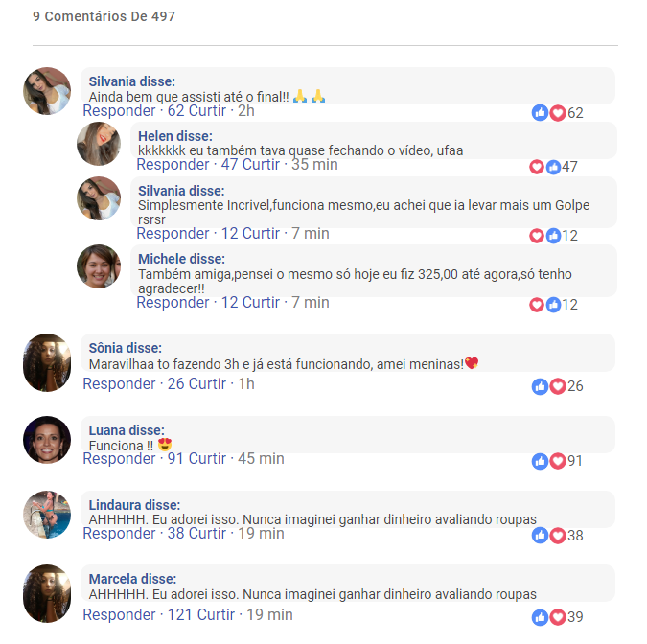Click the heart icon on Lindaura's comment
The height and width of the screenshot is (644, 647).
pyautogui.click(x=558, y=536)
